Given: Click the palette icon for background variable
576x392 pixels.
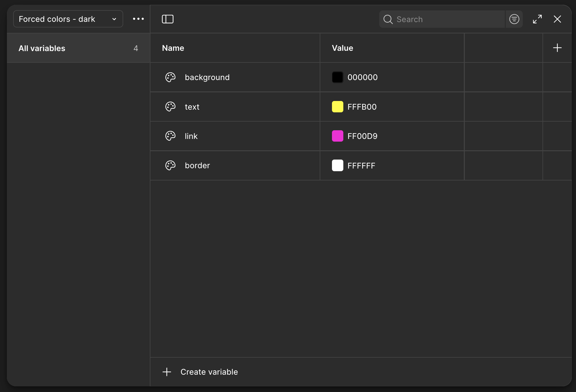Looking at the screenshot, I should (170, 77).
